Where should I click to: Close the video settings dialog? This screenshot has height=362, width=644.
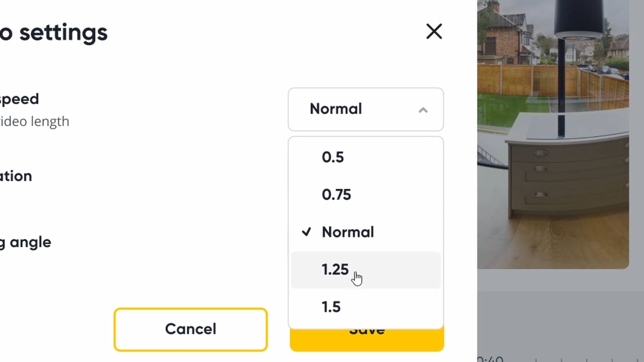click(x=434, y=32)
